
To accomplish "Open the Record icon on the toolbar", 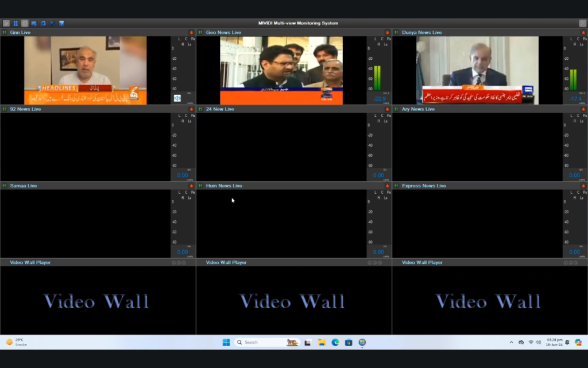I will coord(25,24).
